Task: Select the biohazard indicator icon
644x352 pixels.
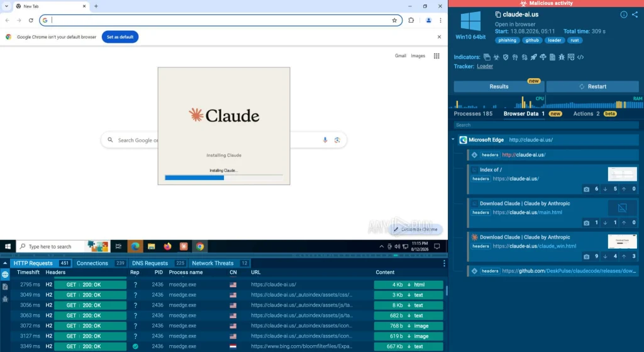Action: 496,57
